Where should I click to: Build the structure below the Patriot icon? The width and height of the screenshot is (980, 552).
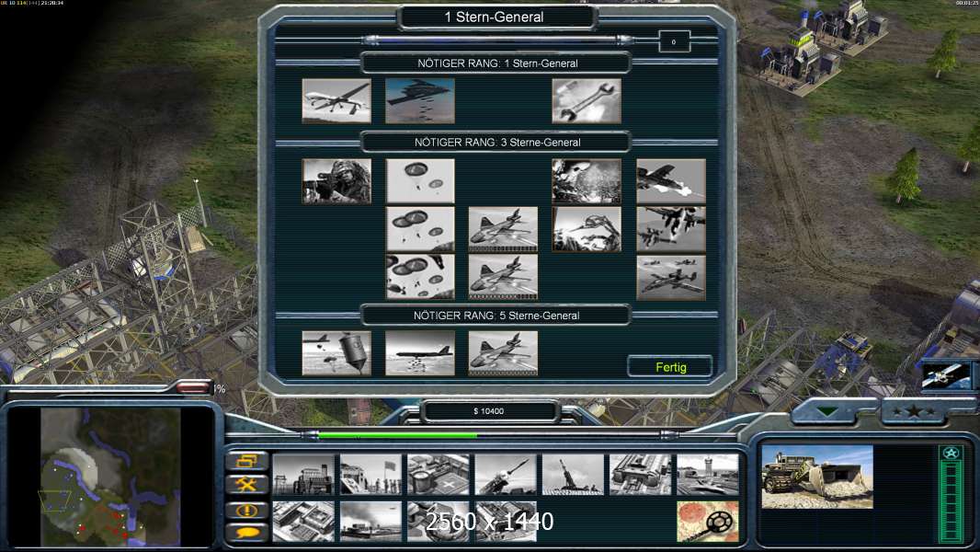[x=506, y=522]
